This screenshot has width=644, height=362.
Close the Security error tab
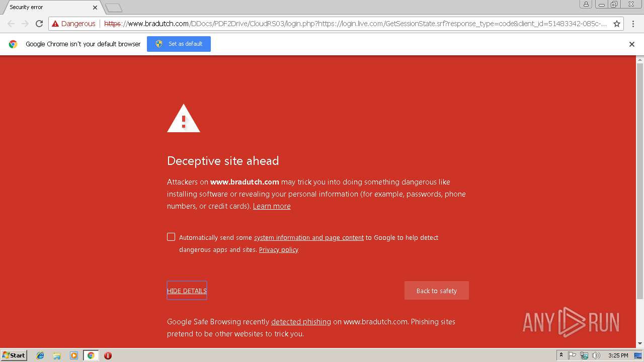95,8
